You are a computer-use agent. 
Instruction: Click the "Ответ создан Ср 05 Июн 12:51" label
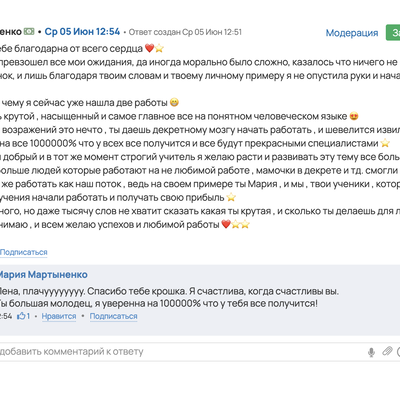point(185,32)
